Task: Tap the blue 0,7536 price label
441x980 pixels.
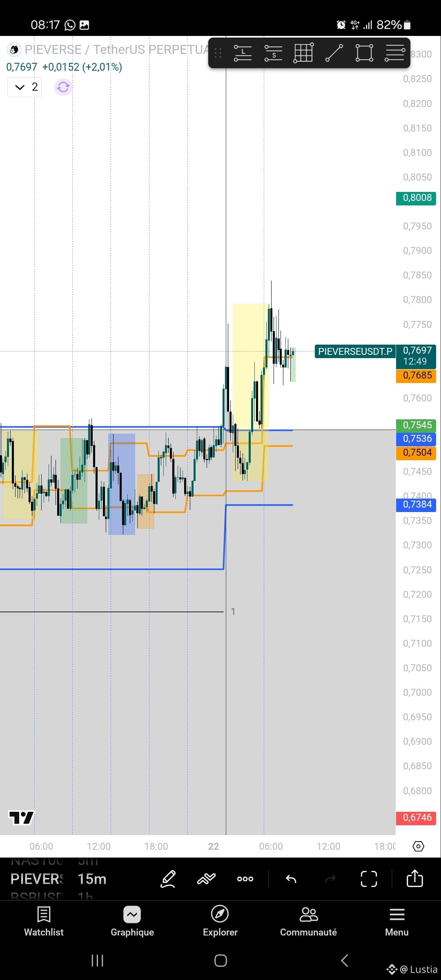Action: tap(416, 439)
